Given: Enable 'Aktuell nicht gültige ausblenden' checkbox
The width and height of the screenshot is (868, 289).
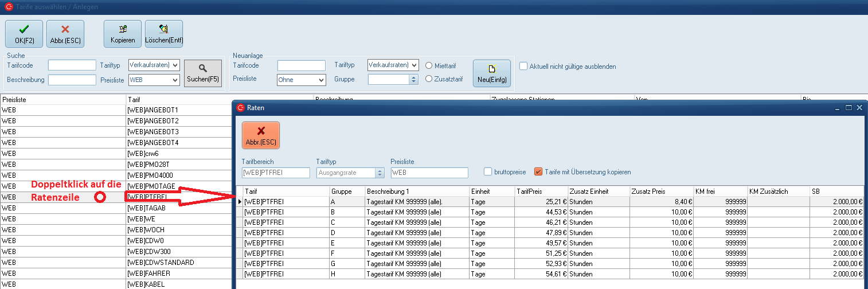Looking at the screenshot, I should [x=523, y=67].
